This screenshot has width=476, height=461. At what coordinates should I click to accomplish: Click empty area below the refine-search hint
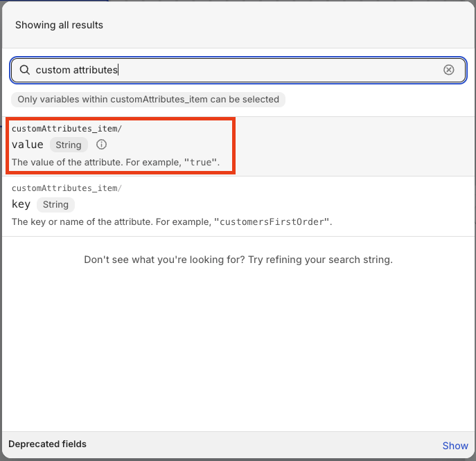(x=238, y=346)
